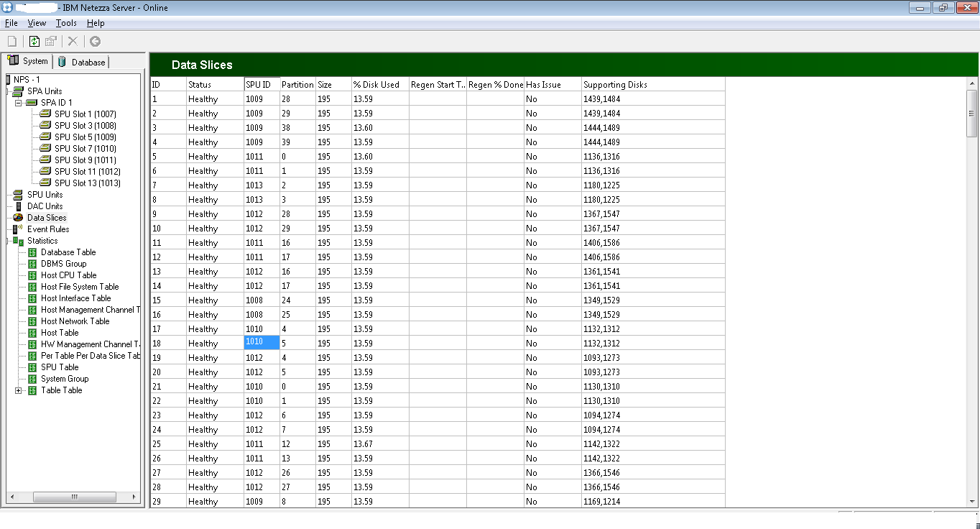Click the Database Table grid icon
This screenshot has width=980, height=529.
point(32,252)
